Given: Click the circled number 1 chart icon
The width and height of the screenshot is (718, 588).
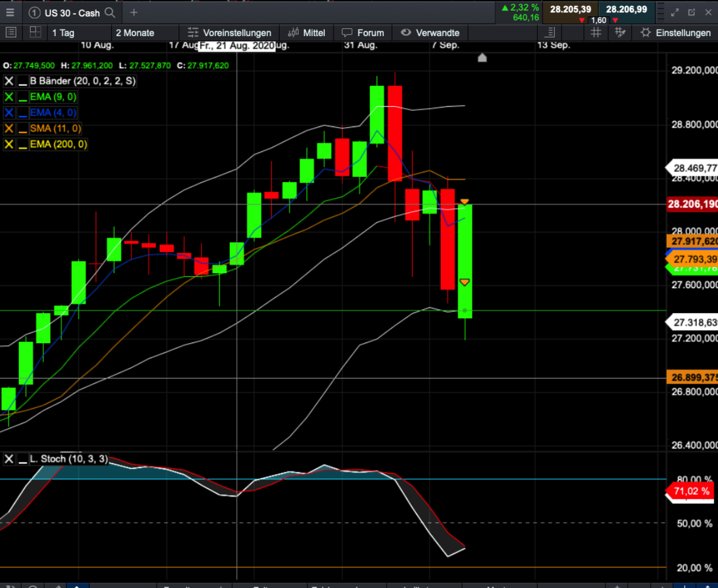Looking at the screenshot, I should pos(34,13).
